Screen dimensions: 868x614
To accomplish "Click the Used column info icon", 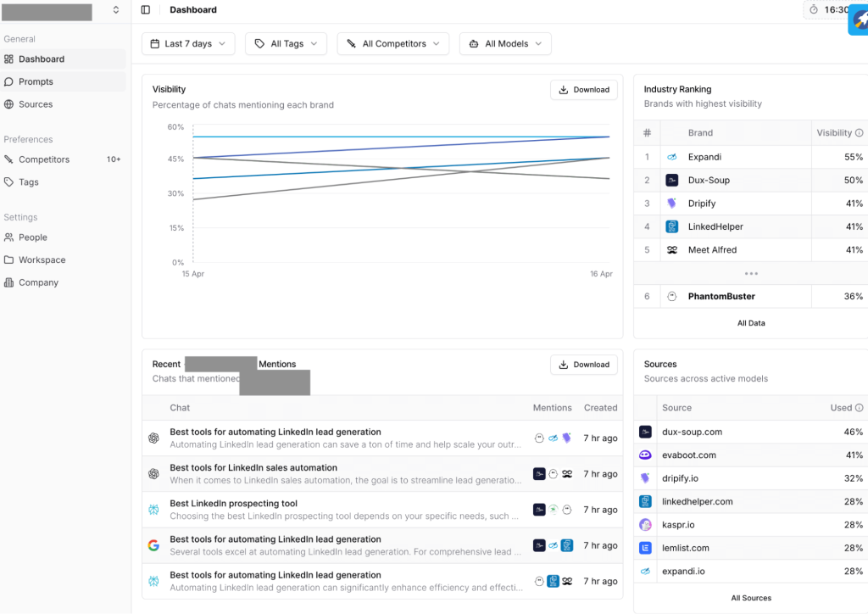I will pyautogui.click(x=860, y=408).
